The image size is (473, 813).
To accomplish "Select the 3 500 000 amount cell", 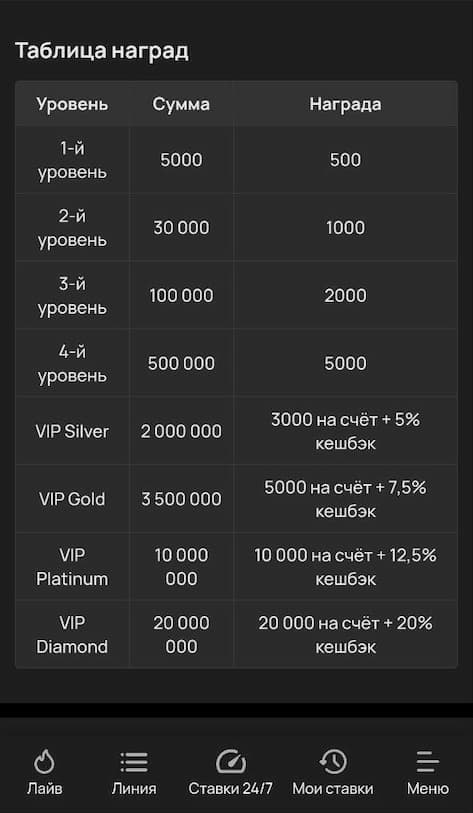I will (x=182, y=499).
